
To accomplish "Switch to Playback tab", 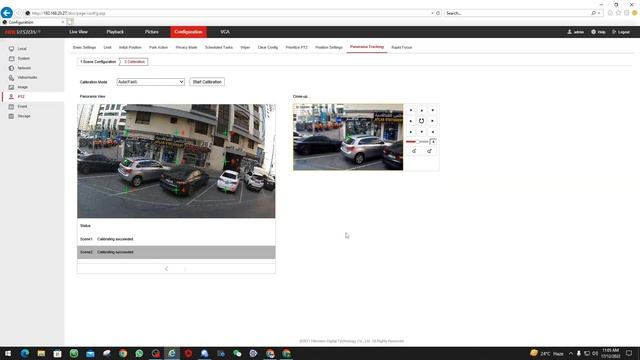I will click(115, 32).
